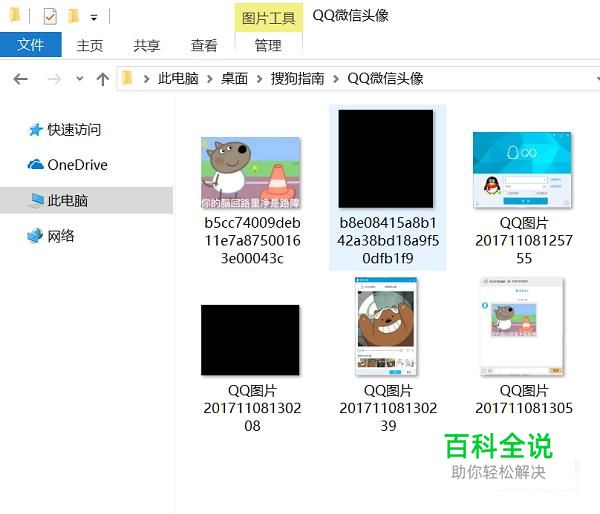Click file name QQ图片20171108130208
The height and width of the screenshot is (514, 600).
point(252,408)
